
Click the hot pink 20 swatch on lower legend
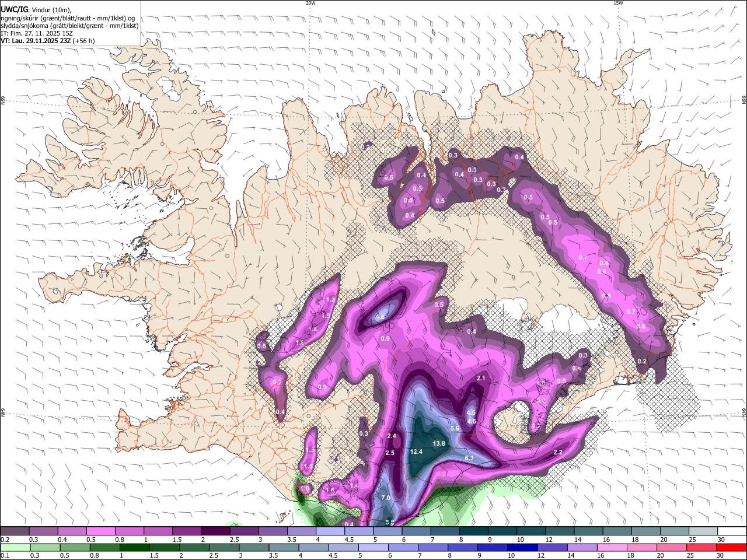click(671, 547)
